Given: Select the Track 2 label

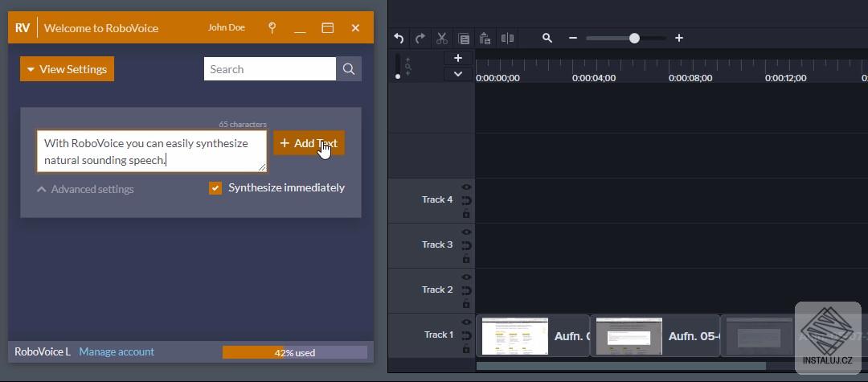Looking at the screenshot, I should 437,289.
